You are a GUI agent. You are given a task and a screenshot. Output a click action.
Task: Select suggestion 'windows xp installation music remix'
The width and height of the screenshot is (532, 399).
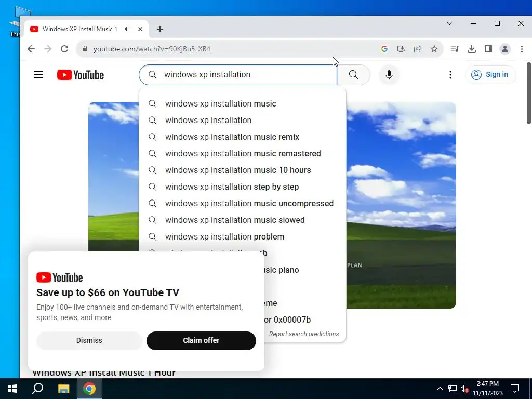tap(243, 137)
